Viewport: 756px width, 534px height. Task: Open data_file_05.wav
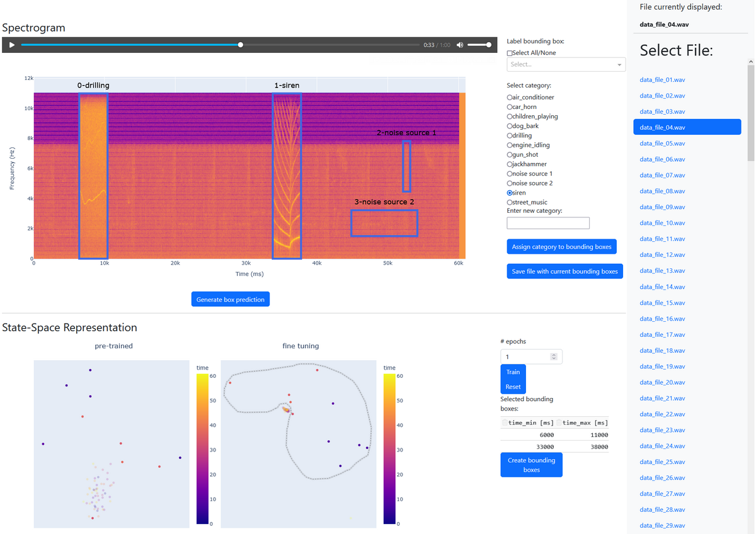[662, 143]
